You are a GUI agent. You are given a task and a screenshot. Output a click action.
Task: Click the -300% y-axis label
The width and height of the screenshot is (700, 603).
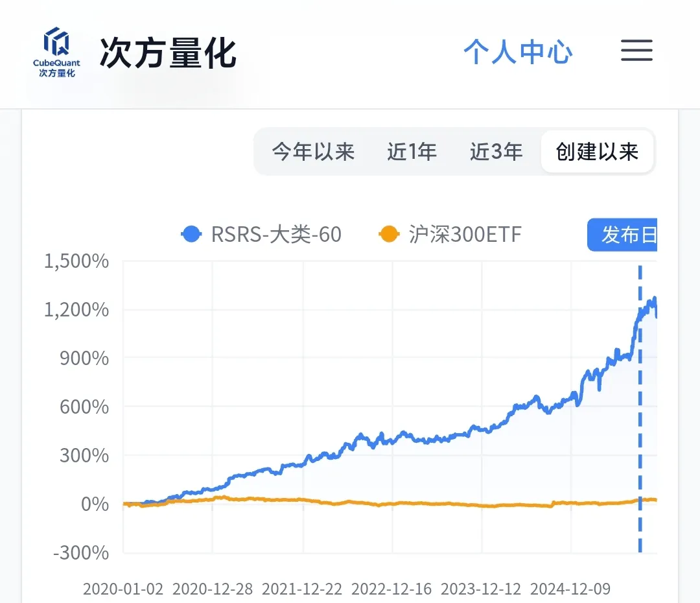tap(81, 552)
